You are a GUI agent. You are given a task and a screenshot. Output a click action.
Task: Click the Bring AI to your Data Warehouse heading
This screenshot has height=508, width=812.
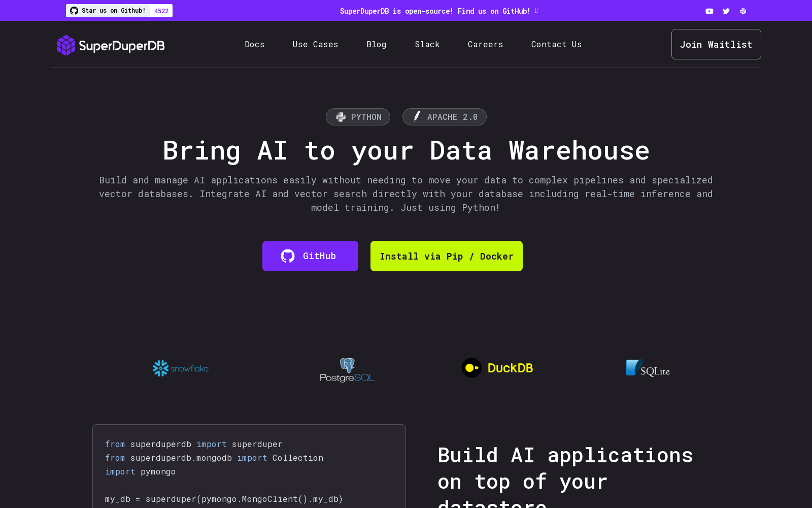(406, 151)
